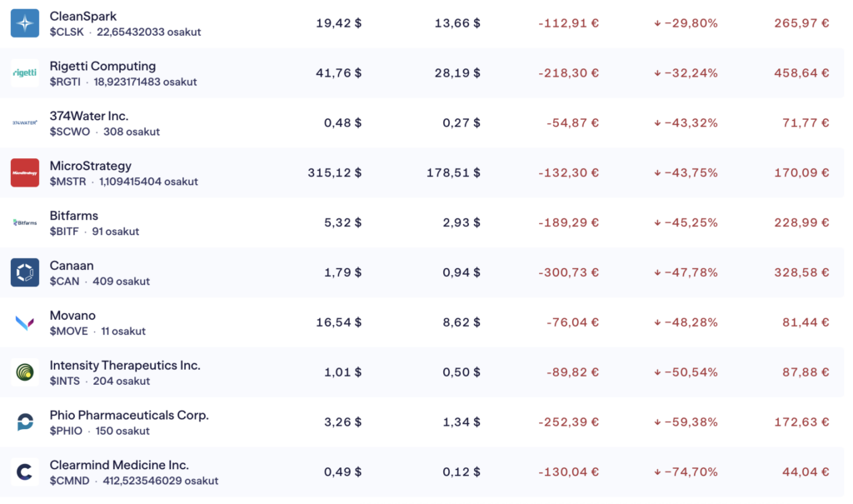Click the 374Water company logo

(x=25, y=123)
